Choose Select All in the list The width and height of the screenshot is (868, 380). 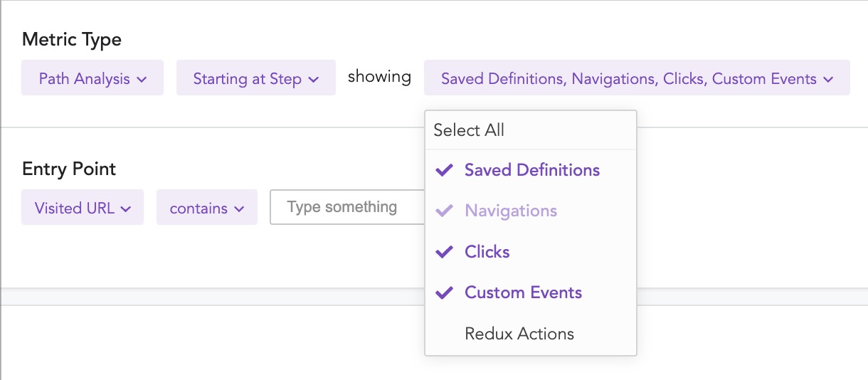pos(469,130)
